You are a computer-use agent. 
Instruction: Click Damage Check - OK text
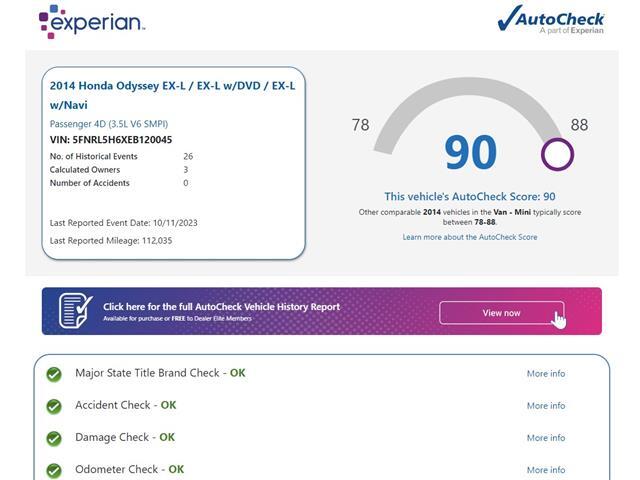[x=125, y=438]
